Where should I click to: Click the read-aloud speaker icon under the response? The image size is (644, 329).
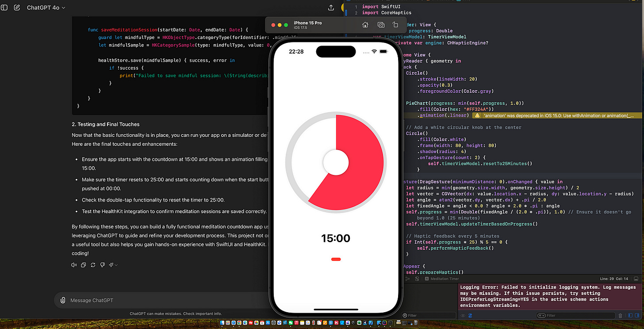tap(74, 265)
